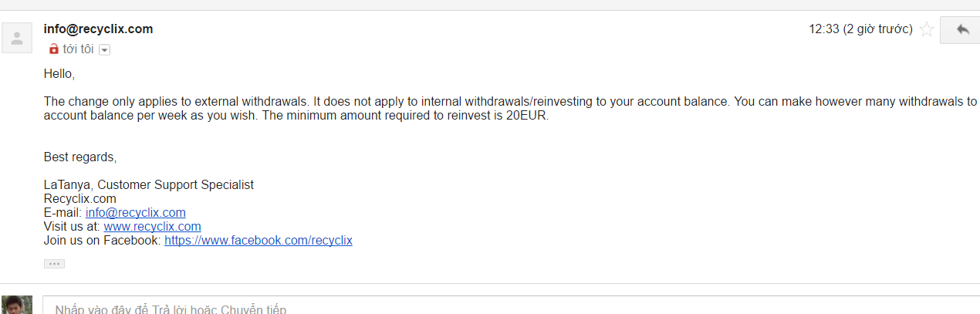
Task: Click the 'tới tôi' recipient text
Action: (x=78, y=49)
